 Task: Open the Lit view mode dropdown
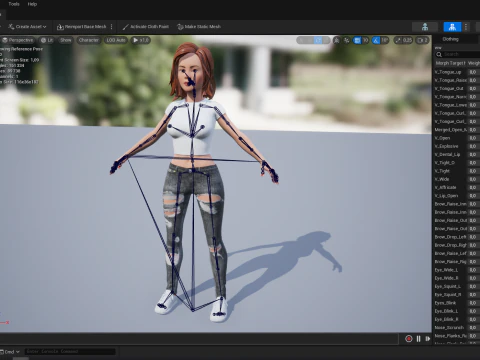[47, 40]
